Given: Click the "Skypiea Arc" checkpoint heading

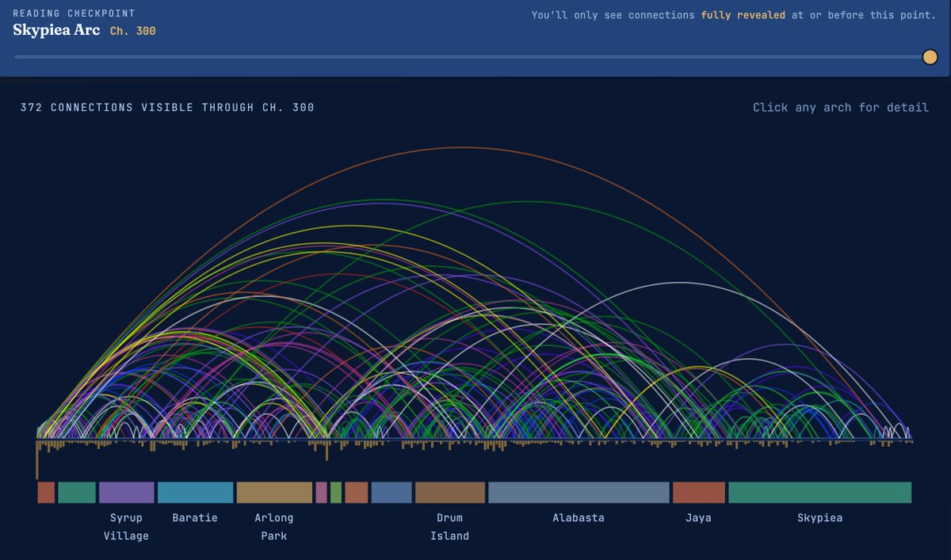Looking at the screenshot, I should point(56,31).
